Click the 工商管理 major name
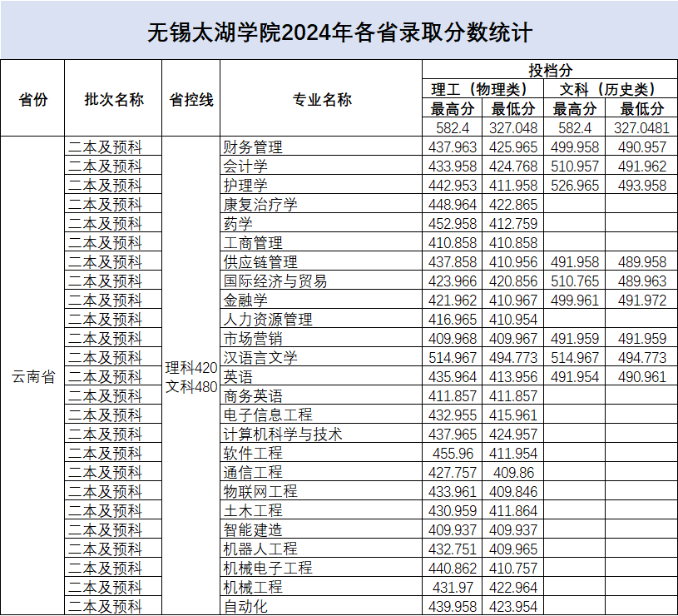 (x=253, y=243)
